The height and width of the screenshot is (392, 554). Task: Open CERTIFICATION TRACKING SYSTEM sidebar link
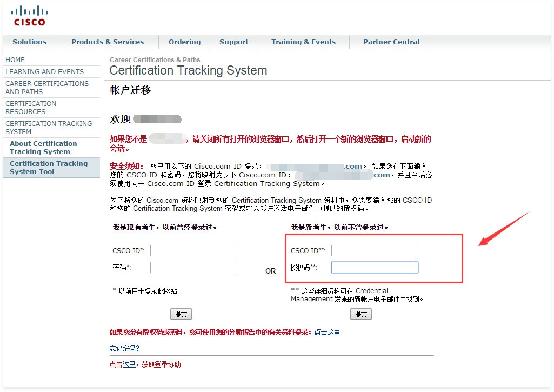(x=49, y=128)
